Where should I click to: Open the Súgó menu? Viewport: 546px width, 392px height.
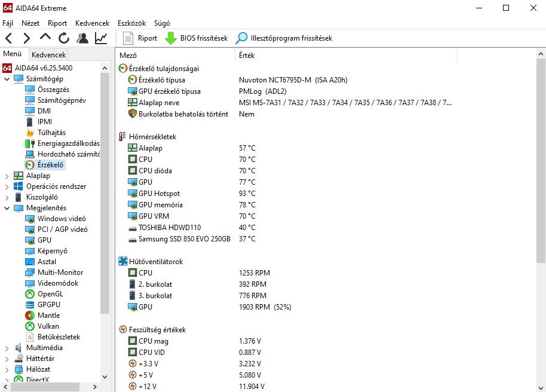[x=162, y=23]
